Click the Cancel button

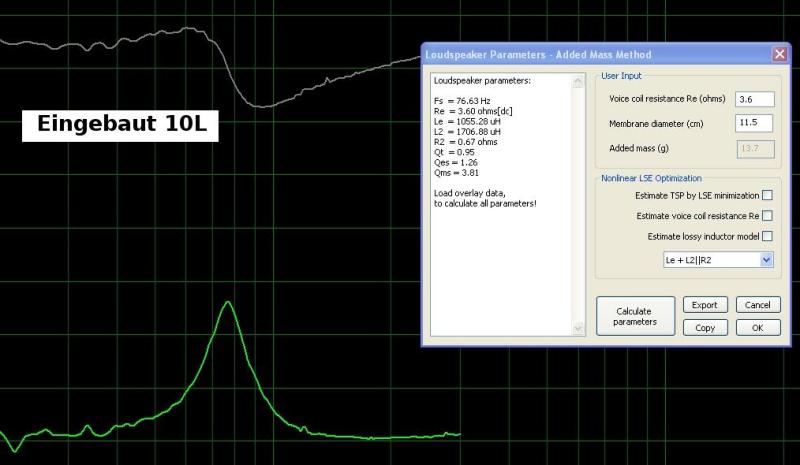(x=757, y=305)
